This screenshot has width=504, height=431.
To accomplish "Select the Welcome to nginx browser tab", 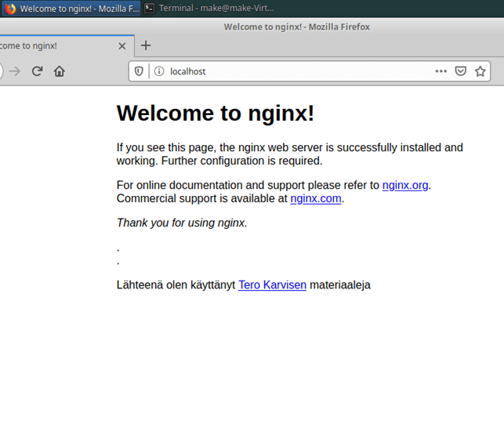I will (47, 46).
